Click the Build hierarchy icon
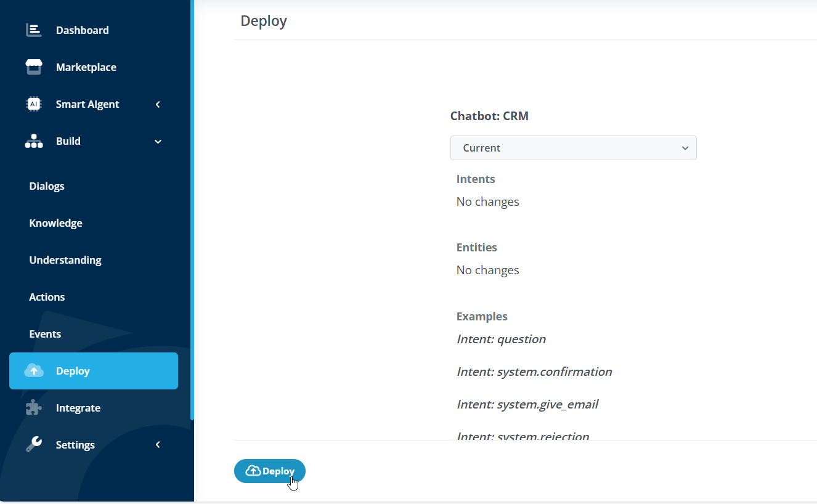The width and height of the screenshot is (817, 504). 34,141
